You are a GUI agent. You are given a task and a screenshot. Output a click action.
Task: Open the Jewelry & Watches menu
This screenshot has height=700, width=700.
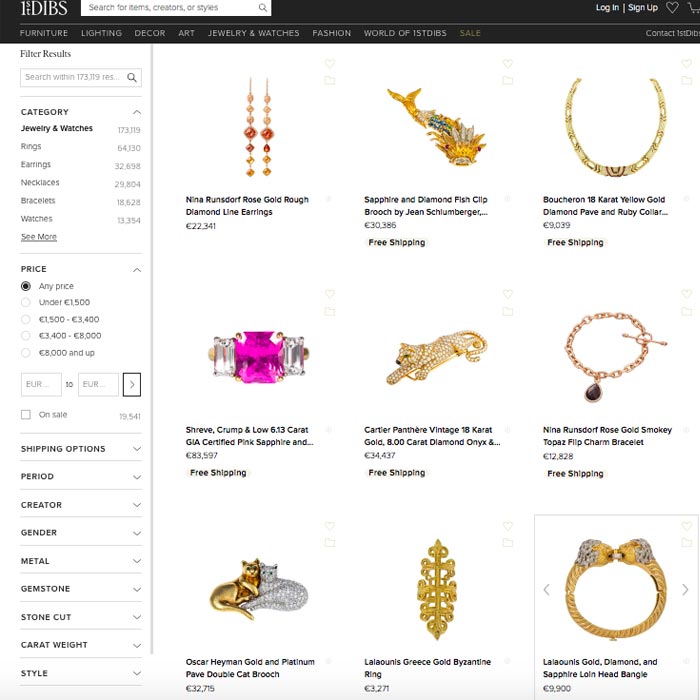(x=254, y=33)
